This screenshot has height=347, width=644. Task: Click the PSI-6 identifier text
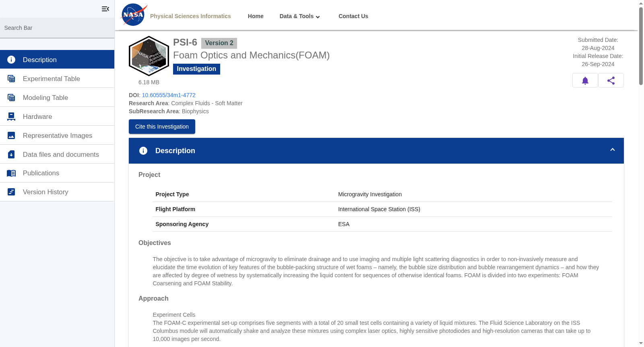185,42
